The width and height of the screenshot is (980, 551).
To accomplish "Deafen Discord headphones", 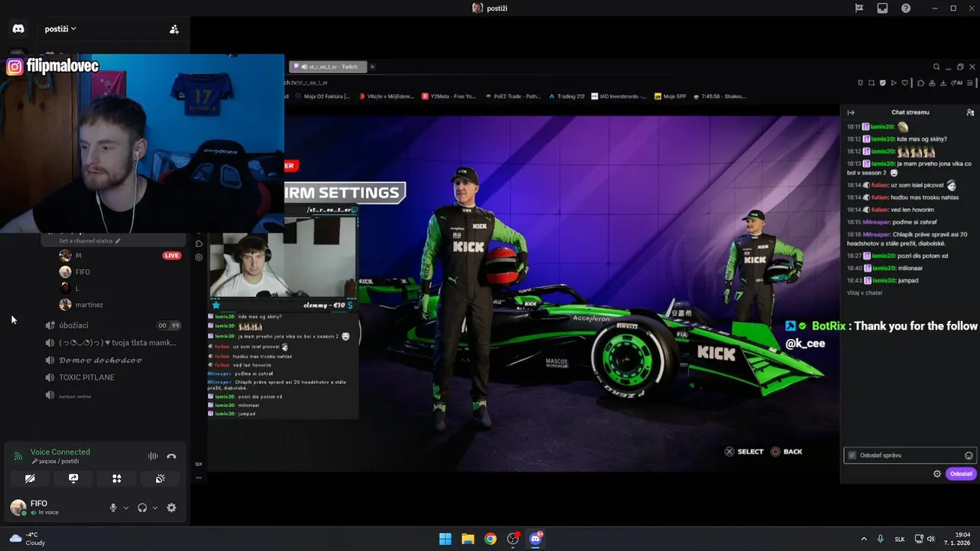I will click(142, 507).
